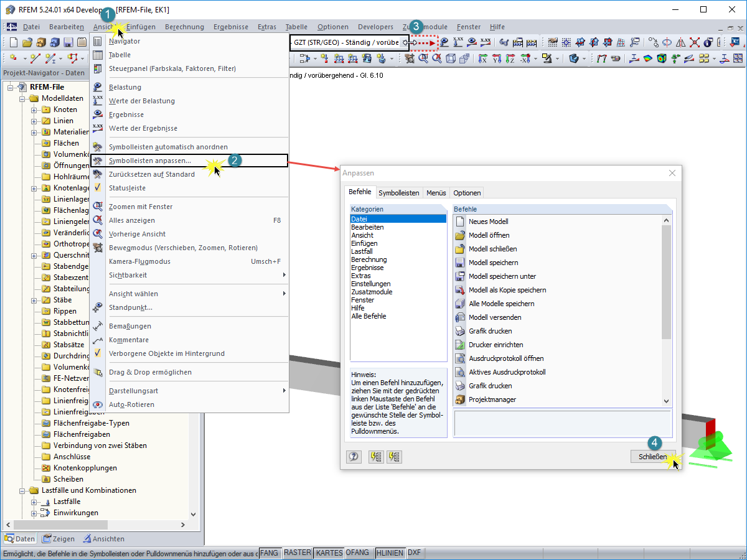This screenshot has width=747, height=560.
Task: Close the Anpassen dialog with X
Action: coord(672,174)
